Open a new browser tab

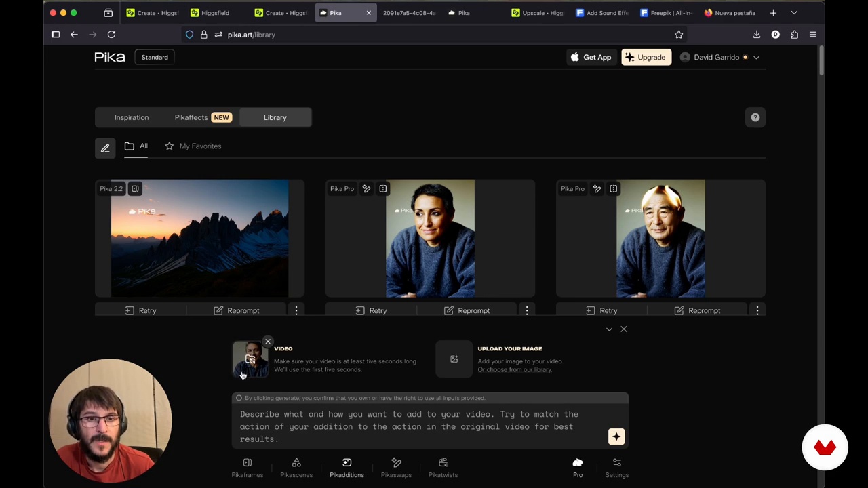coord(773,13)
